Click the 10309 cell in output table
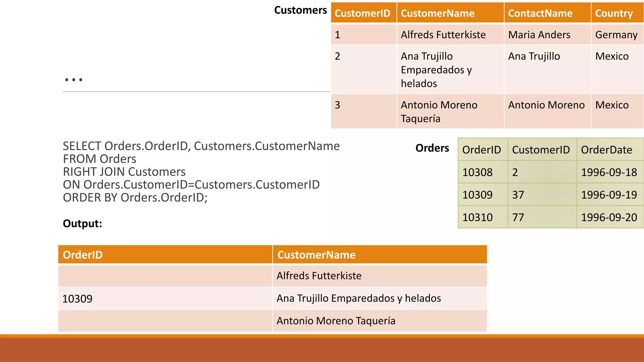Viewport: 644px width, 362px height. click(x=165, y=299)
